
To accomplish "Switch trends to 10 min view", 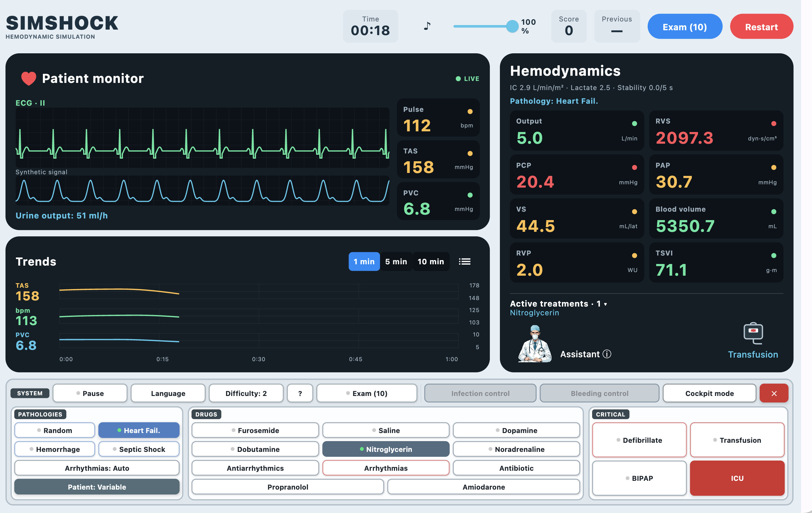I will pos(431,262).
